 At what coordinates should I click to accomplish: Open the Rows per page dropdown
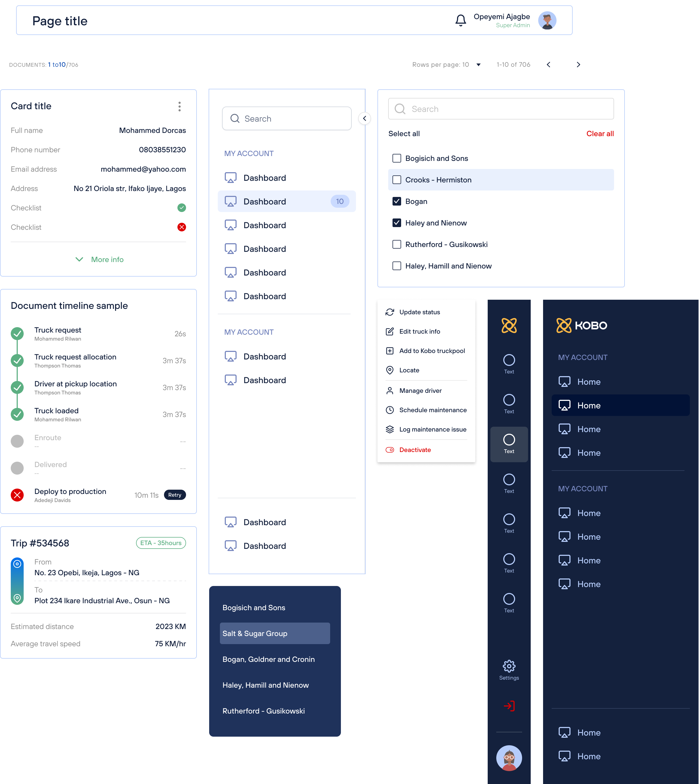(479, 65)
